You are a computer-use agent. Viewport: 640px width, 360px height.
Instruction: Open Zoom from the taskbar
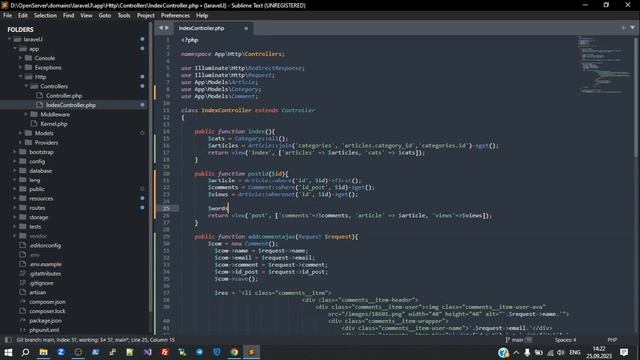[x=61, y=352]
